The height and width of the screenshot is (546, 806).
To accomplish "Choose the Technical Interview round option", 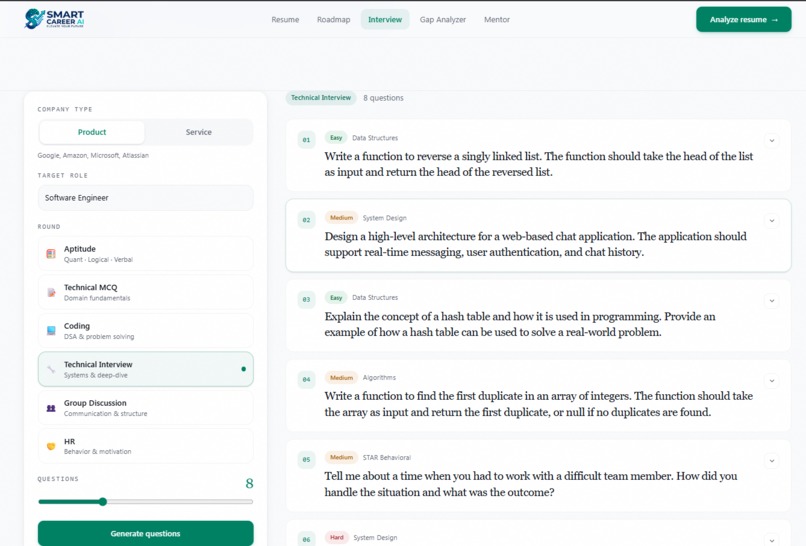I will point(145,369).
